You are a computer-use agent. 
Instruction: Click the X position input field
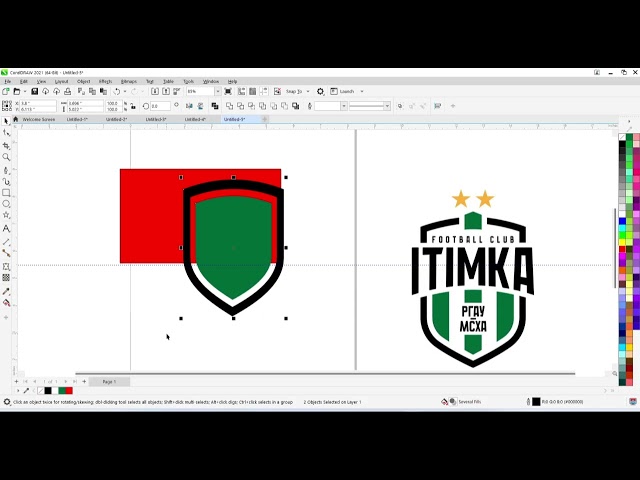point(38,104)
